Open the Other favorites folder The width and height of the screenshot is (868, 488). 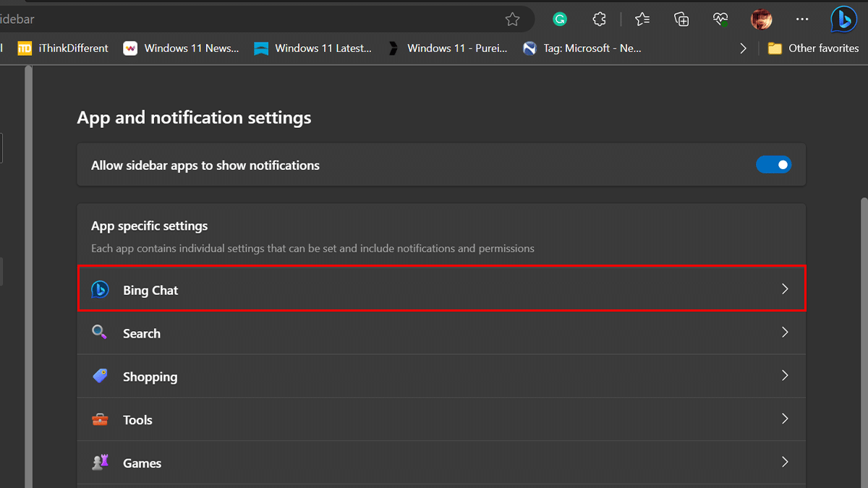tap(814, 48)
